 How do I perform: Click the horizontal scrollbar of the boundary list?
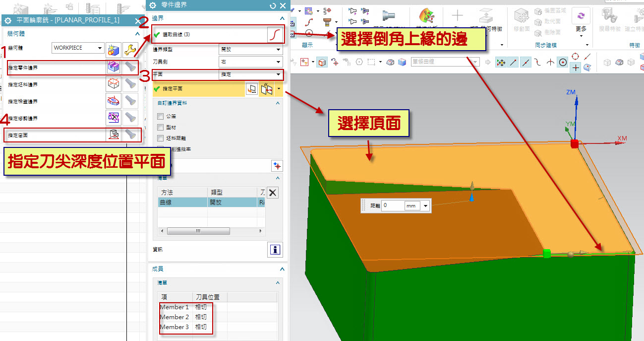coord(198,231)
